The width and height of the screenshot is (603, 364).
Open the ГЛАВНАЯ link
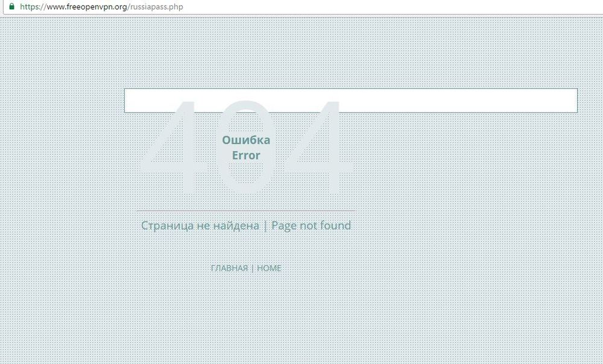(229, 268)
